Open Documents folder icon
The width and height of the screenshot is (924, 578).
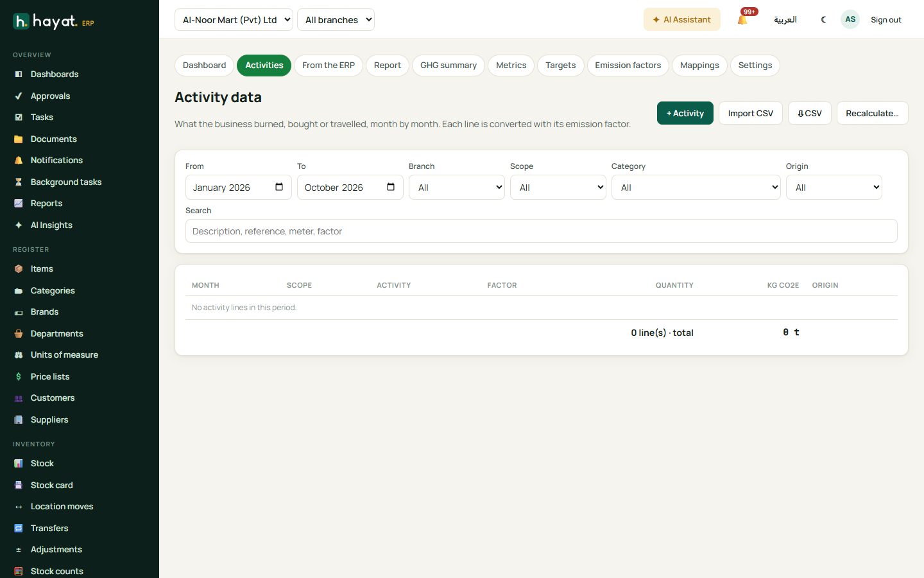pos(19,139)
